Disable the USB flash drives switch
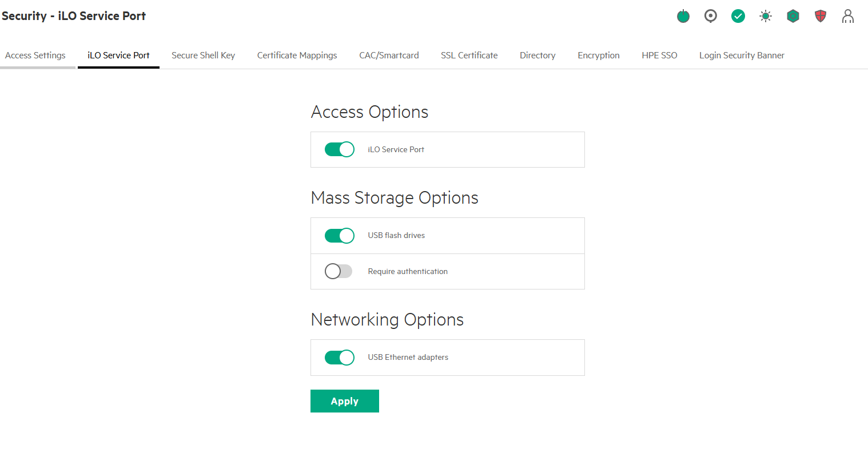Image resolution: width=868 pixels, height=472 pixels. [340, 235]
